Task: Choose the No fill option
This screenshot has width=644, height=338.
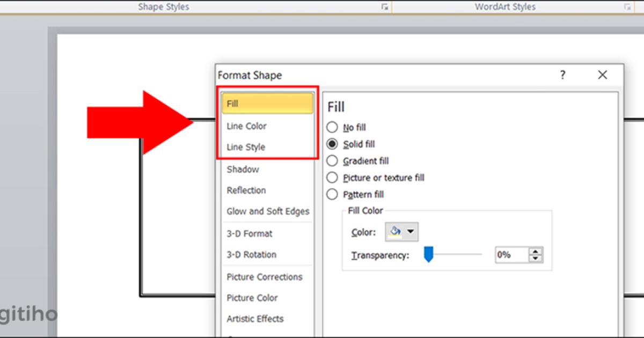Action: tap(332, 128)
